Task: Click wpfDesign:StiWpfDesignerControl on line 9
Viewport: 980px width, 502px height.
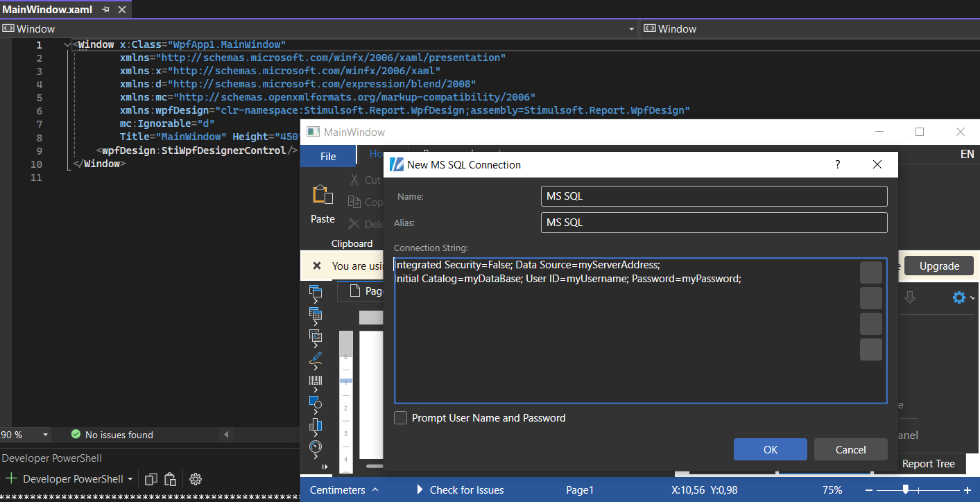Action: (x=194, y=150)
